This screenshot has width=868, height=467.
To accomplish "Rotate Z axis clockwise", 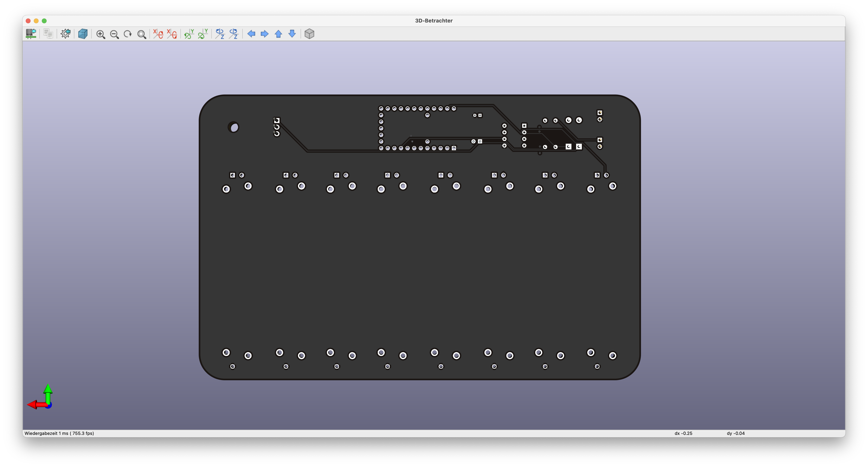I will [x=220, y=34].
